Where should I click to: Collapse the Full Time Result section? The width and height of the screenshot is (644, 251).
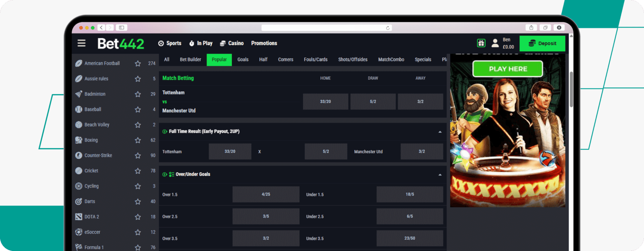click(x=440, y=131)
